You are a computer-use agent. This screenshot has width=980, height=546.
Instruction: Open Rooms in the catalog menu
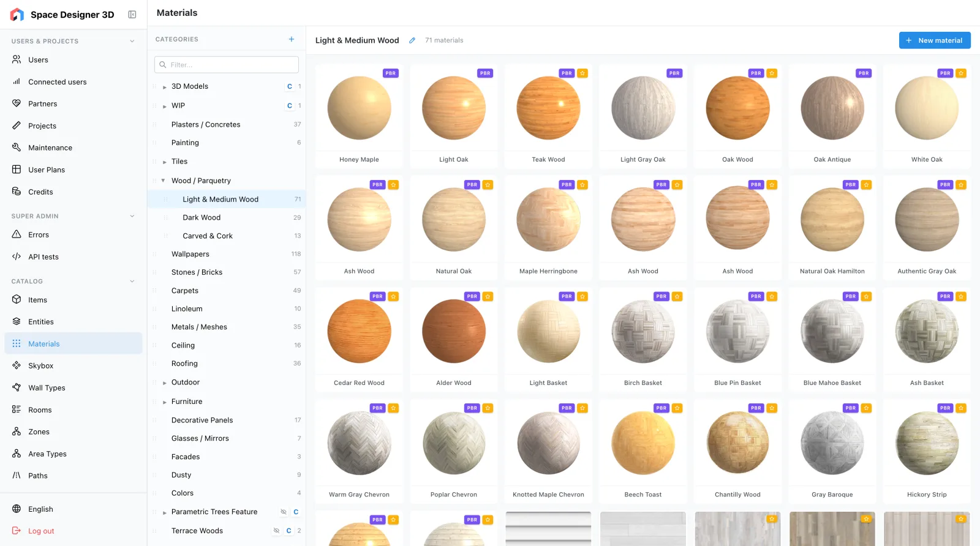point(73,409)
